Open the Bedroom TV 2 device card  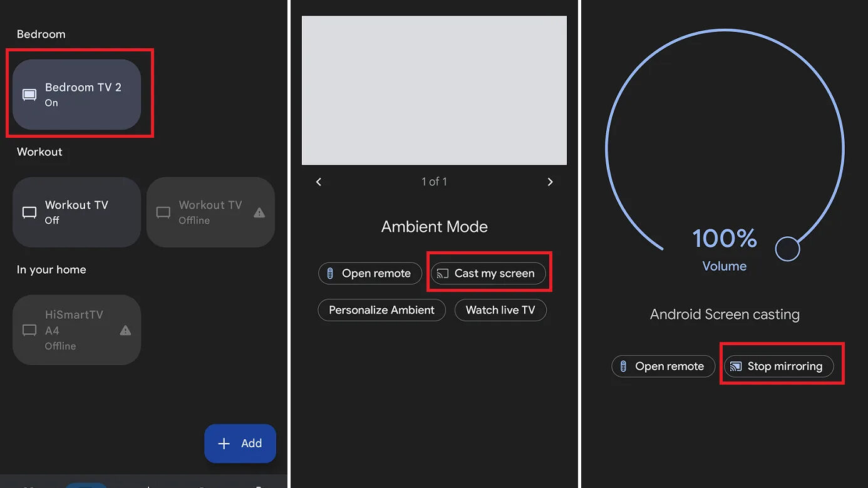click(x=76, y=95)
